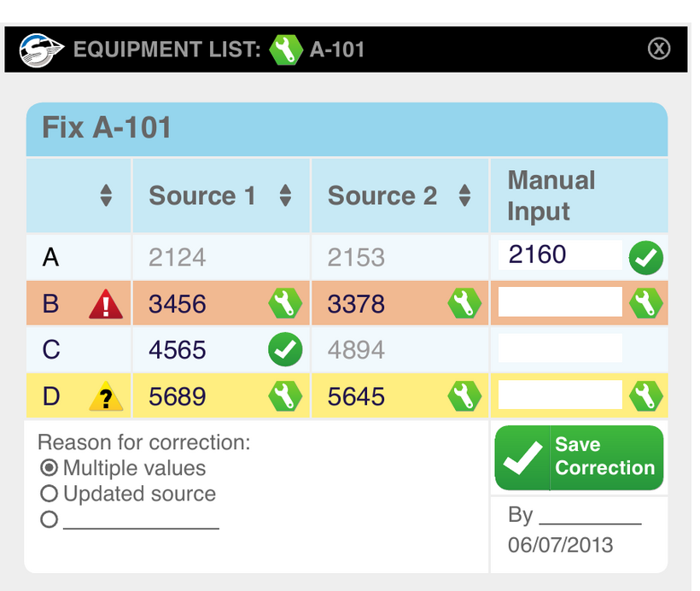Click the manual input field in row D
This screenshot has height=591, width=700.
[x=560, y=395]
